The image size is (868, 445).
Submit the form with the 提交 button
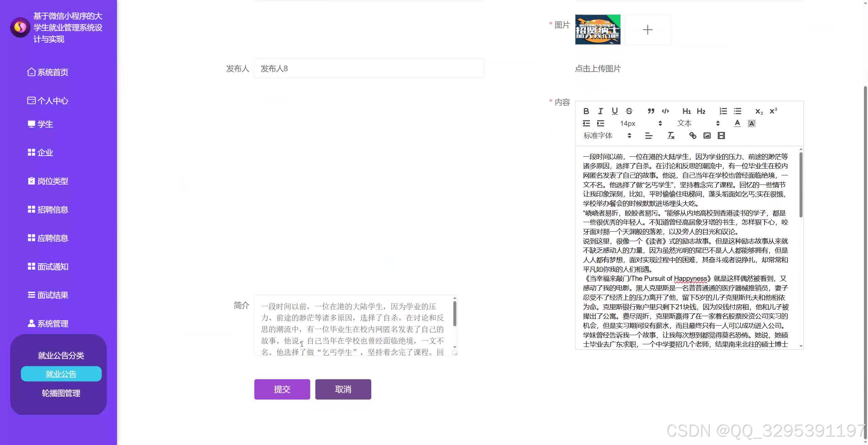(x=282, y=389)
